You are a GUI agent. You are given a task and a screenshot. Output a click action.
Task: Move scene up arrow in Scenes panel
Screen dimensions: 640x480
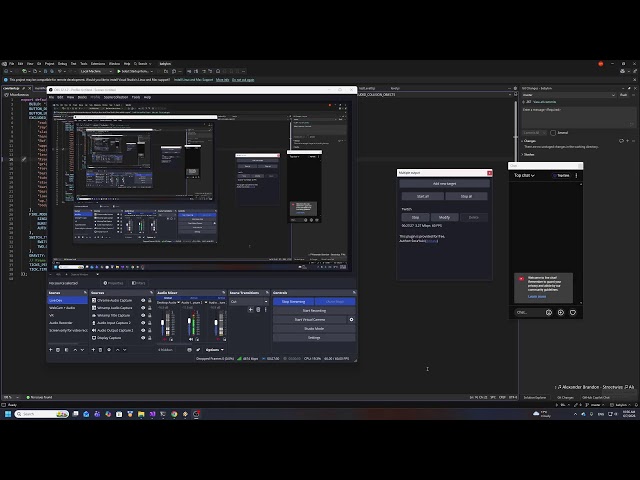(x=75, y=350)
